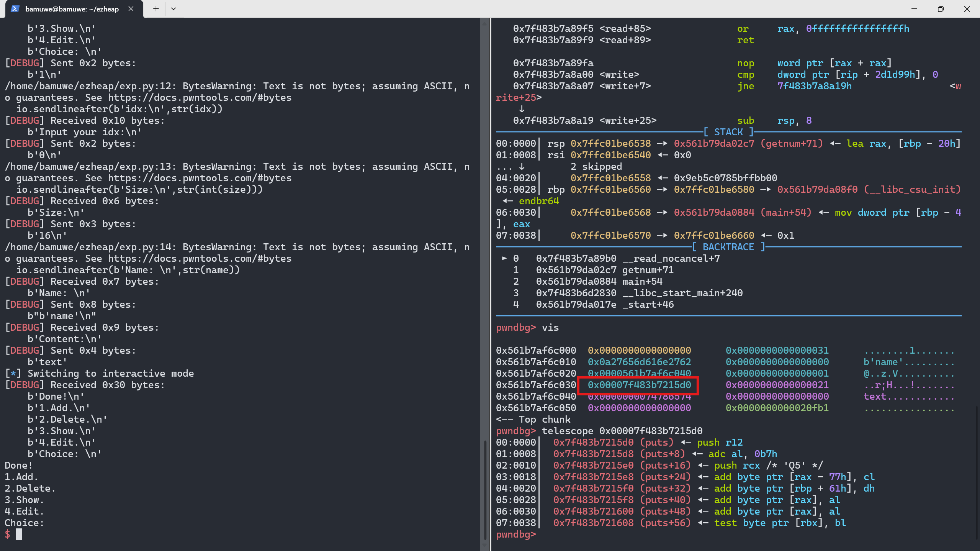
Task: Click the __read_nocancel+7 backtrace frame
Action: [x=611, y=259]
